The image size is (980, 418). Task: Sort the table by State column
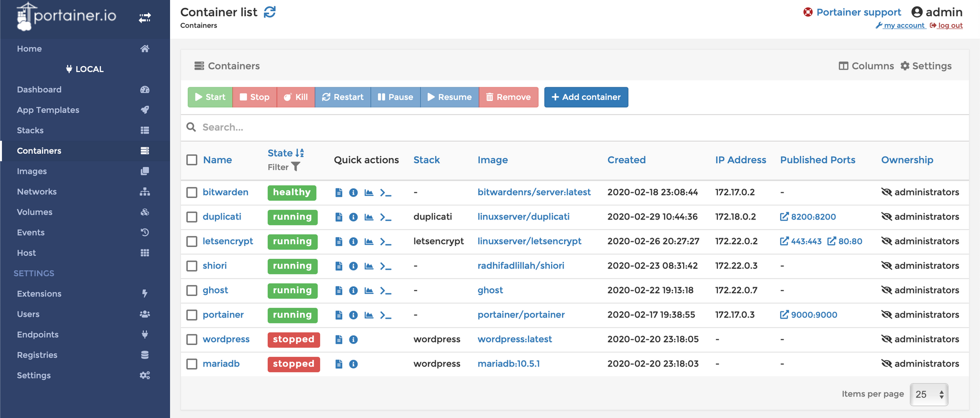click(280, 153)
